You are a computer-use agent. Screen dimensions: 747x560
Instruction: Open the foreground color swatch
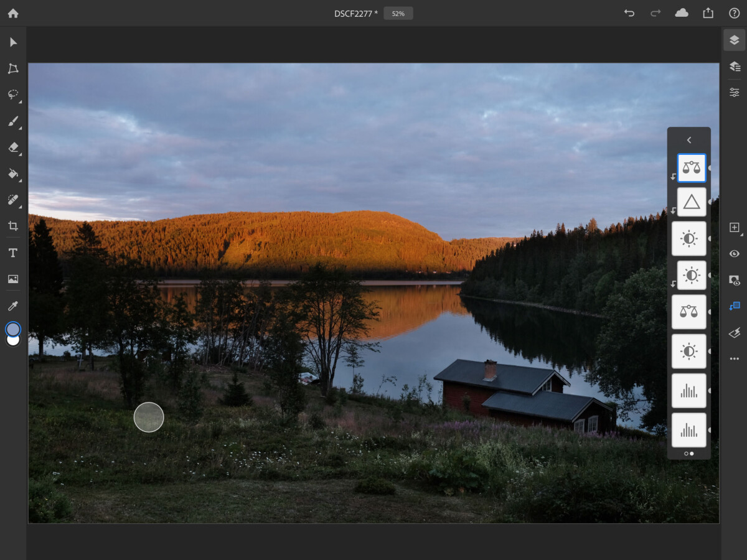[x=13, y=329]
